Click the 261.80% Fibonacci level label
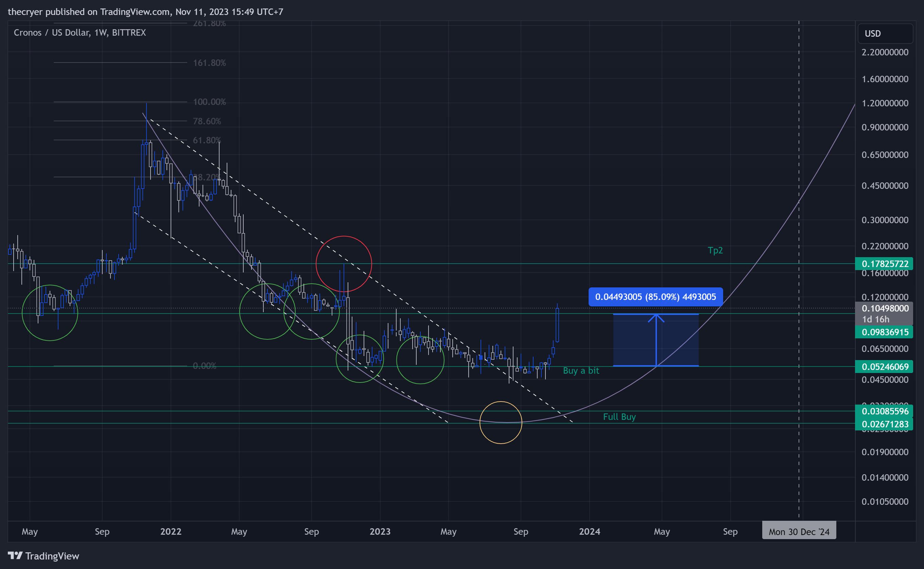The width and height of the screenshot is (924, 569). pyautogui.click(x=209, y=23)
